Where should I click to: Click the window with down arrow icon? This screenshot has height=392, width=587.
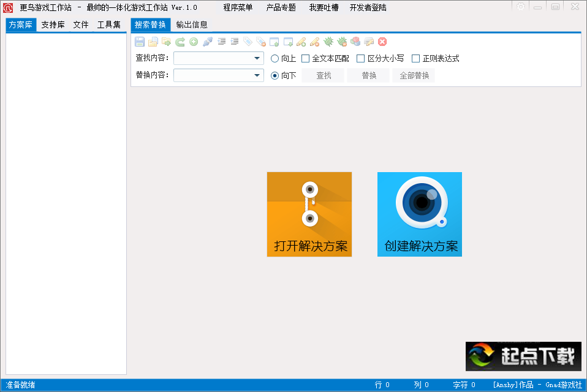(x=288, y=42)
